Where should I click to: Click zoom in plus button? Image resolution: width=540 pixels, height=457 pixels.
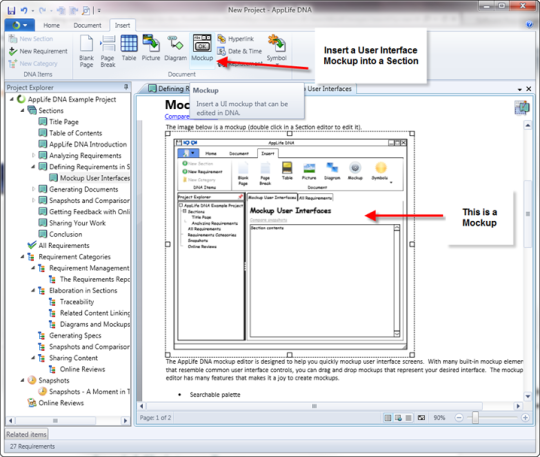[x=525, y=418]
